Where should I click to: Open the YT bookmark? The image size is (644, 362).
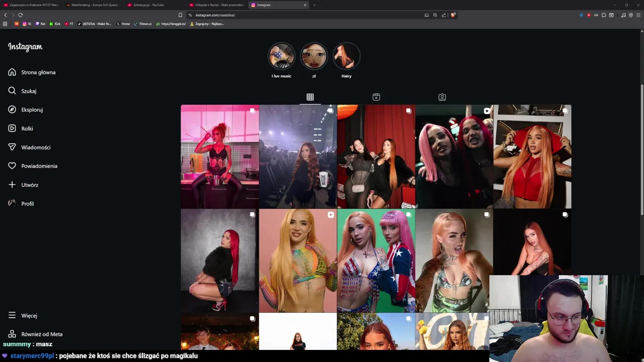[x=69, y=24]
